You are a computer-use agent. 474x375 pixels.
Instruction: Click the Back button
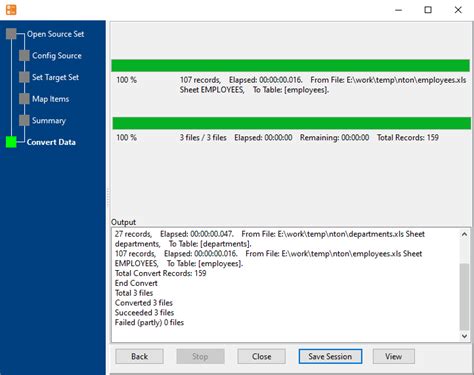tap(139, 357)
